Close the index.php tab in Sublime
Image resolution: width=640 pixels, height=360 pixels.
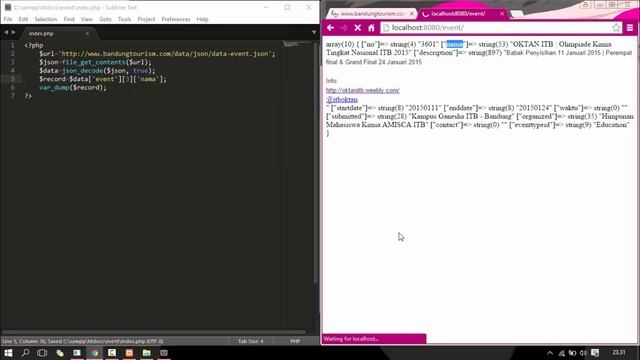[87, 33]
